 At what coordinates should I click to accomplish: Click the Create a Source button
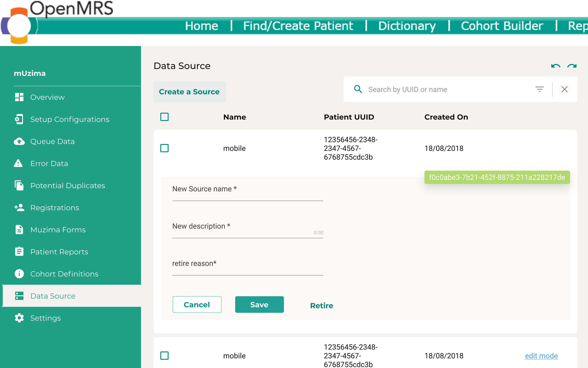189,92
